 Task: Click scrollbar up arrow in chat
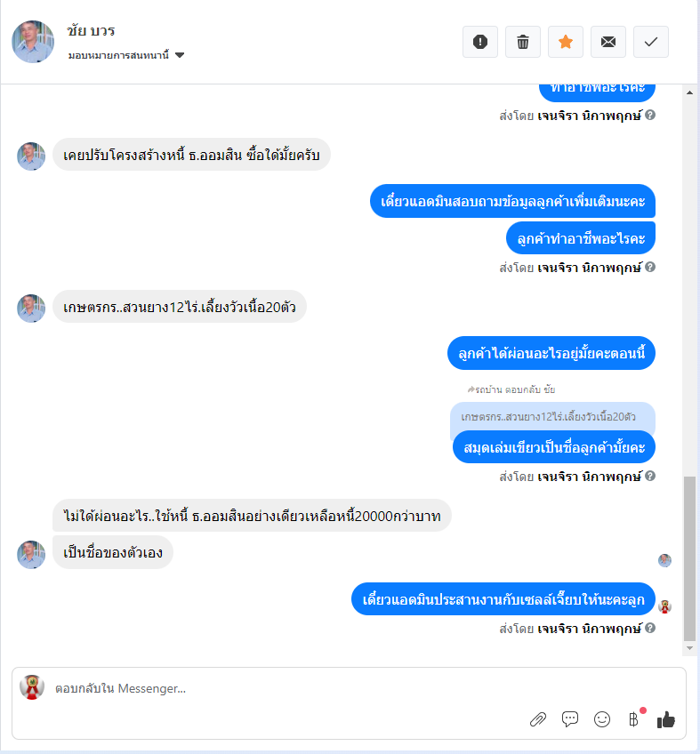(x=689, y=92)
